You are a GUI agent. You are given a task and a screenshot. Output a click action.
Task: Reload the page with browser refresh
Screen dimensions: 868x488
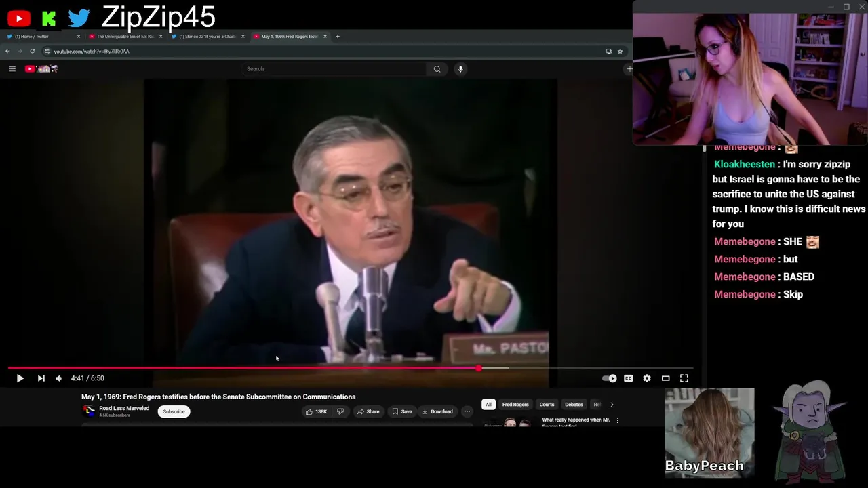click(x=32, y=51)
